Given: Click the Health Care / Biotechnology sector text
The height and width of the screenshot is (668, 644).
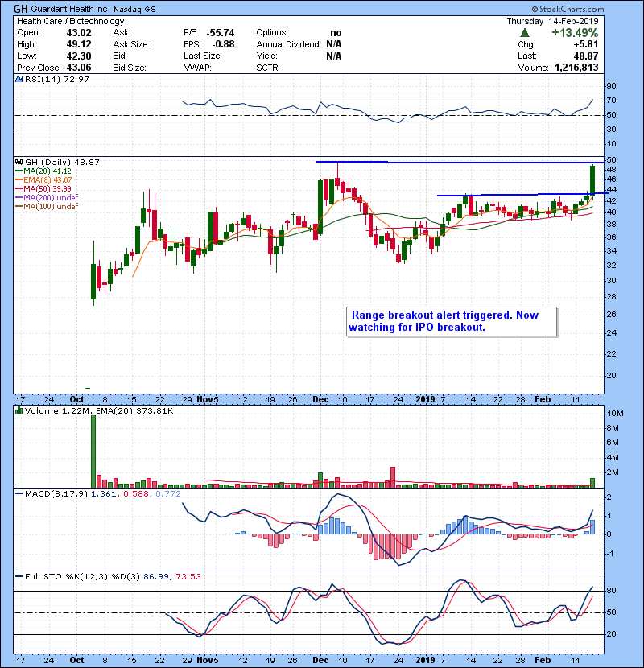Looking at the screenshot, I should coord(71,21).
